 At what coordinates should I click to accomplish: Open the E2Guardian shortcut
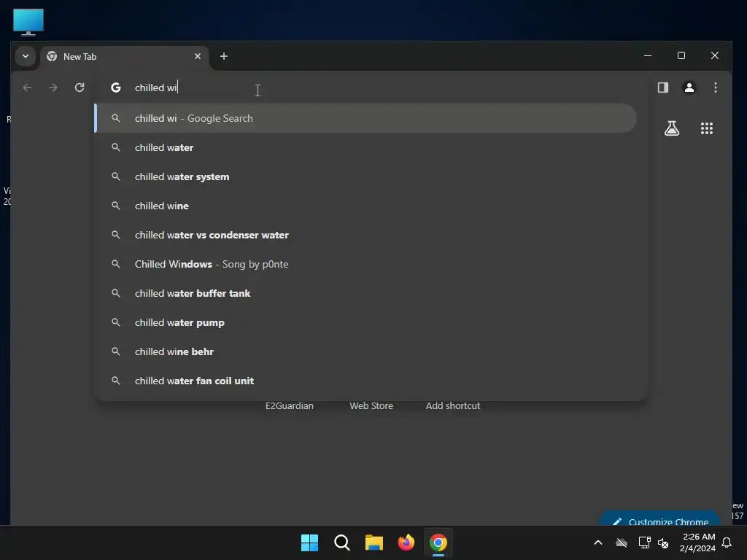pyautogui.click(x=289, y=405)
